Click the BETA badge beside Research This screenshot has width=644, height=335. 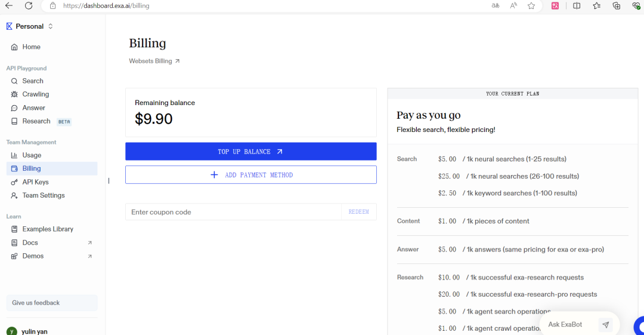(64, 122)
